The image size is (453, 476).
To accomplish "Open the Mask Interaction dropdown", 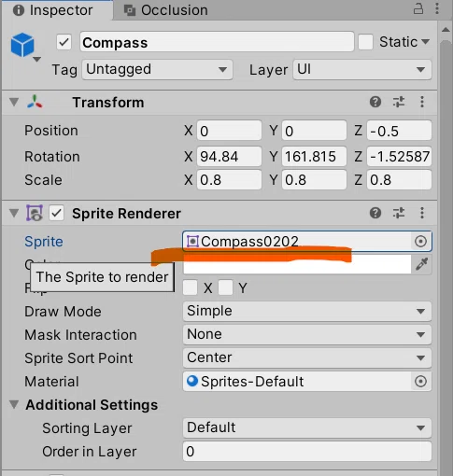I will pyautogui.click(x=307, y=334).
